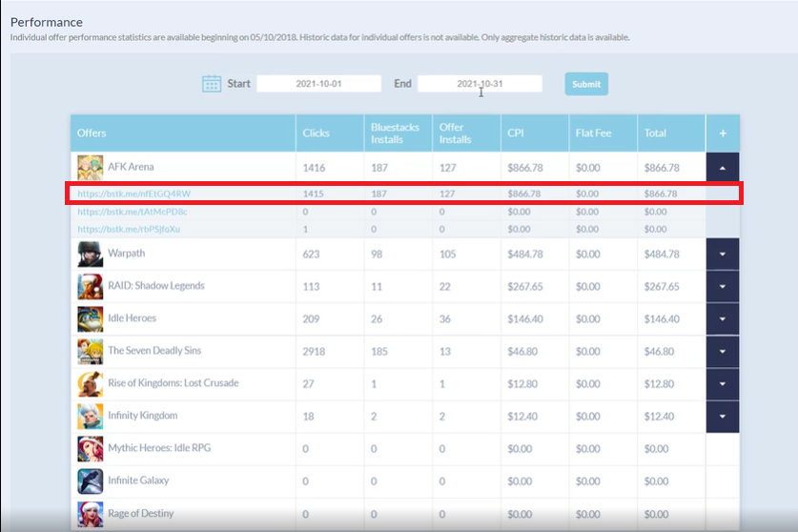Click the plus icon in table header

[x=723, y=133]
